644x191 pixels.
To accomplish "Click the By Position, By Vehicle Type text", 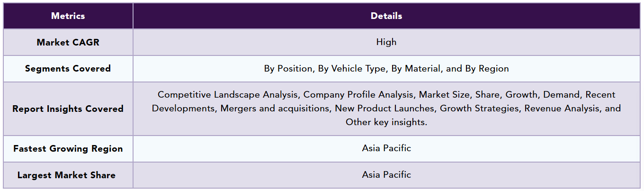I will (325, 69).
